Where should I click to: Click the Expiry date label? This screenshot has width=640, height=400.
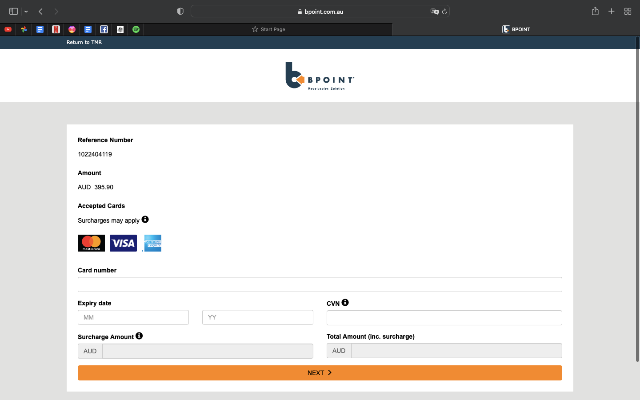94,303
